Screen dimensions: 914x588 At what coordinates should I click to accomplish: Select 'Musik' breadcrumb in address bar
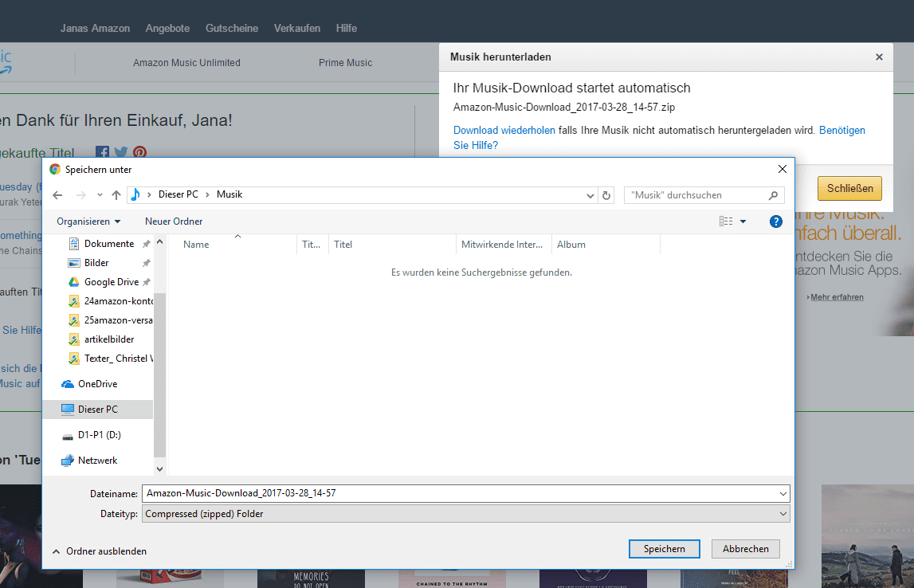coord(229,194)
